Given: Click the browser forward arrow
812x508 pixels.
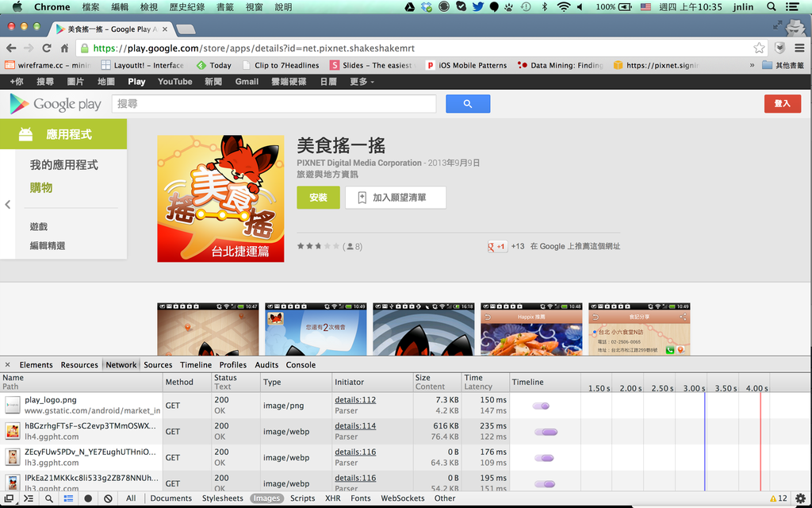Looking at the screenshot, I should pyautogui.click(x=29, y=48).
